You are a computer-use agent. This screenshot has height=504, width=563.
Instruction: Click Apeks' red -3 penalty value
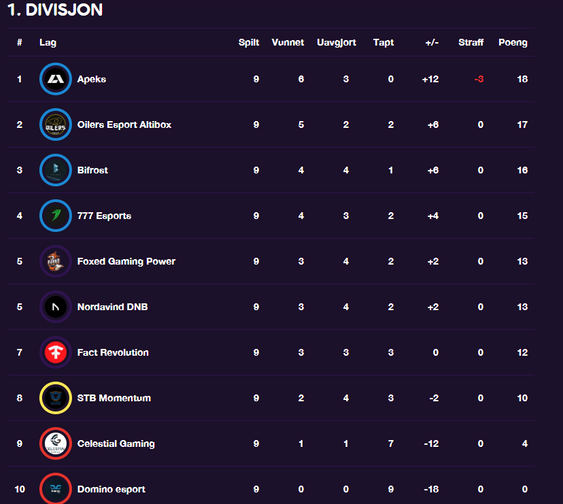(479, 79)
